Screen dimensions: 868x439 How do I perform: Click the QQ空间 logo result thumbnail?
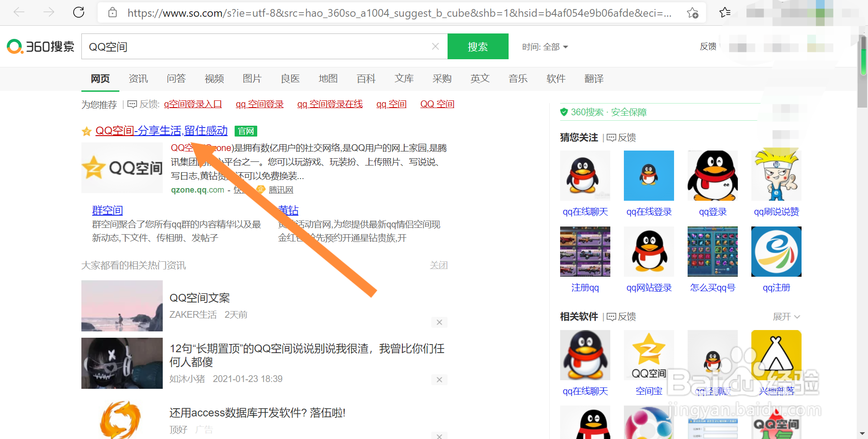(122, 168)
